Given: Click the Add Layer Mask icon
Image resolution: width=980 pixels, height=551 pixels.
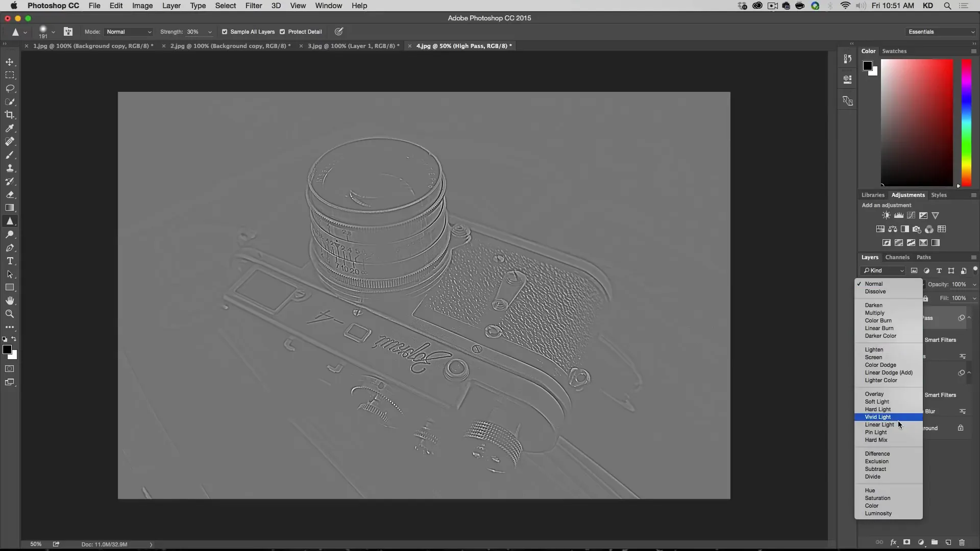Looking at the screenshot, I should click(908, 542).
